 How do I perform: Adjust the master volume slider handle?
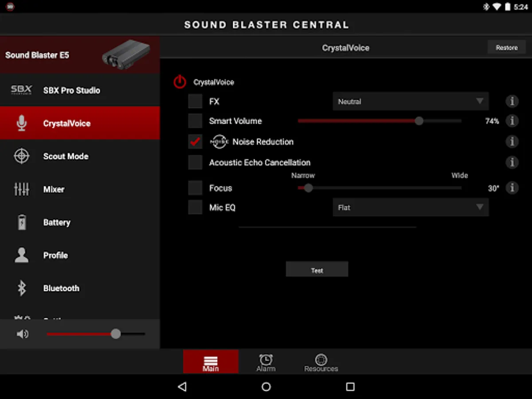pos(116,334)
